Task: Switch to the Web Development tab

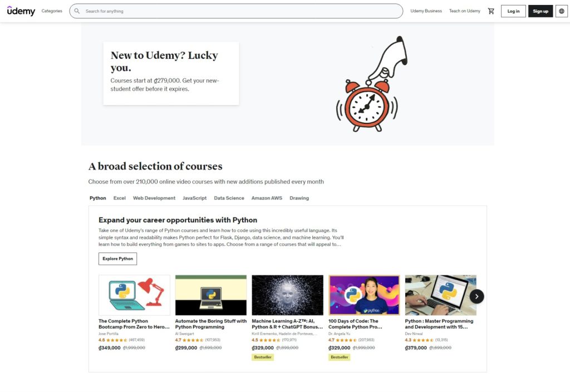Action: [154, 198]
